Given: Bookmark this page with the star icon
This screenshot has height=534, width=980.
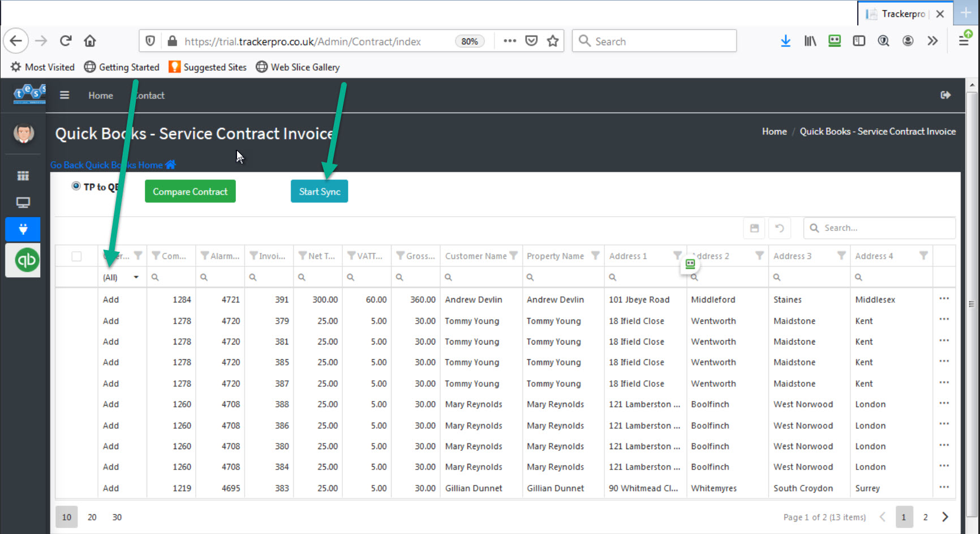Looking at the screenshot, I should click(553, 41).
